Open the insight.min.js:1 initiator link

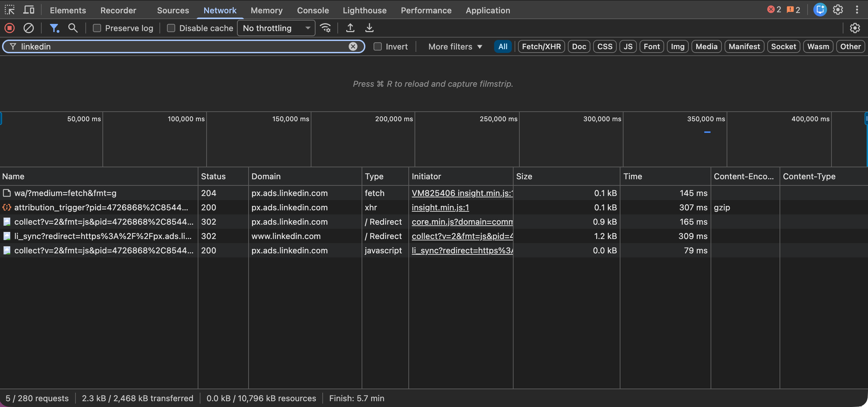[440, 207]
